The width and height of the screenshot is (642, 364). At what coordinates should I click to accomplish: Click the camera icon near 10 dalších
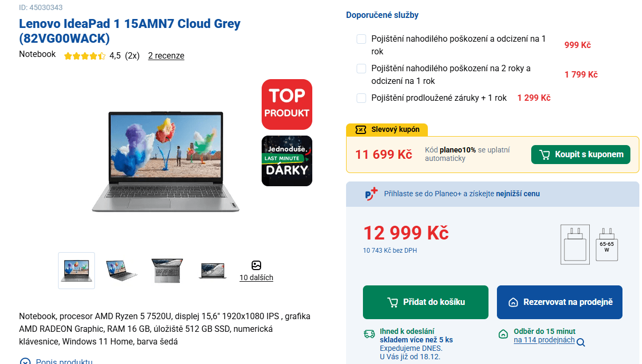pyautogui.click(x=256, y=265)
